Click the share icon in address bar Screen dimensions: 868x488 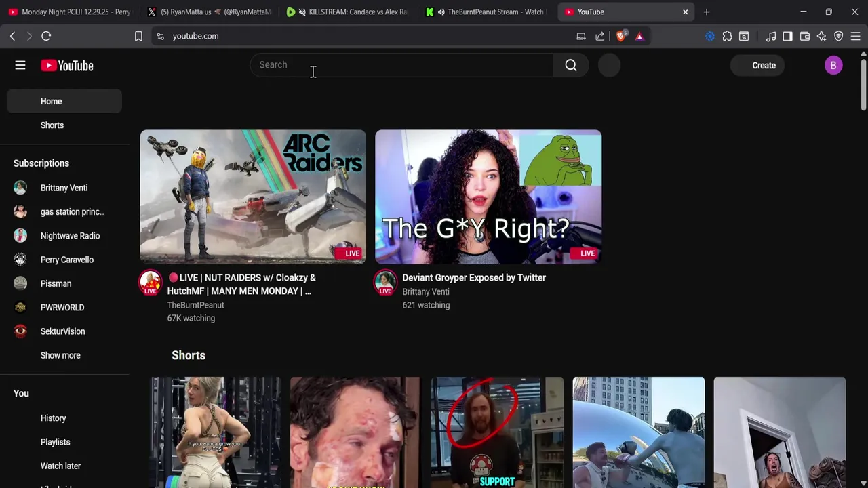pyautogui.click(x=600, y=36)
